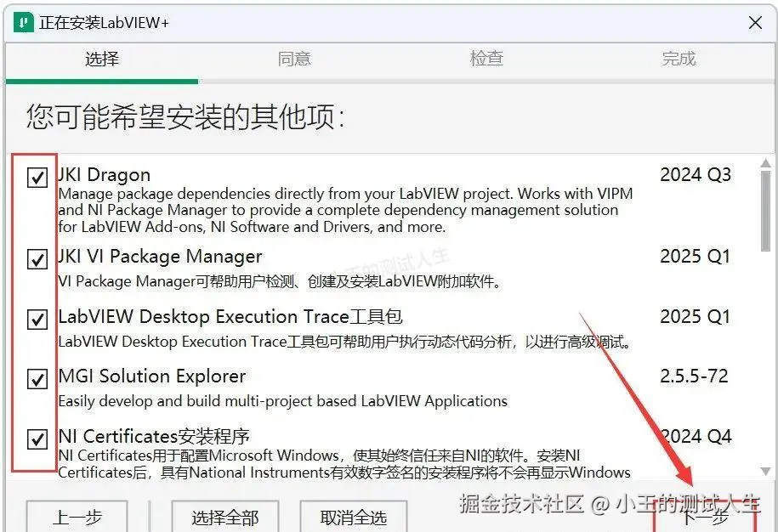Click the 您可能希望安装的其他项 heading
This screenshot has height=532, width=778.
point(185,117)
